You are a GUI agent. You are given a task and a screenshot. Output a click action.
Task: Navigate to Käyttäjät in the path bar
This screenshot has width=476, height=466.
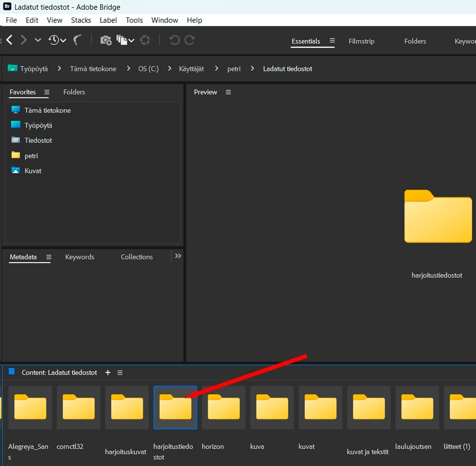pos(191,69)
